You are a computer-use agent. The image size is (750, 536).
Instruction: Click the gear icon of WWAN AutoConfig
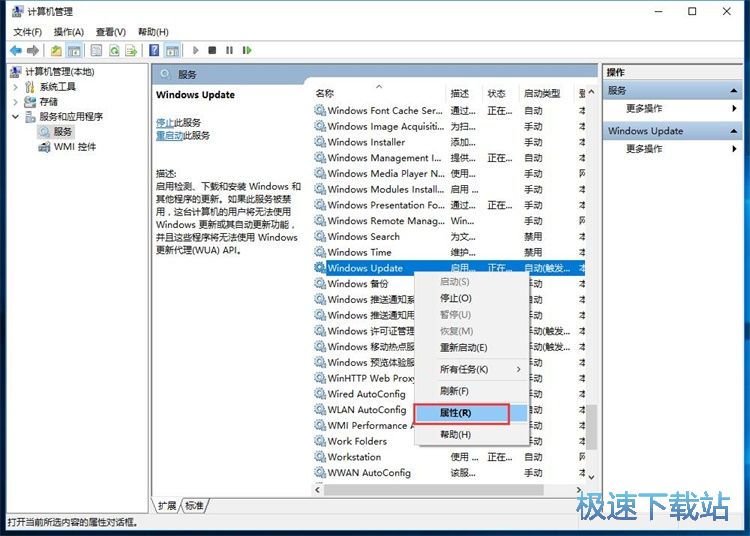coord(320,472)
